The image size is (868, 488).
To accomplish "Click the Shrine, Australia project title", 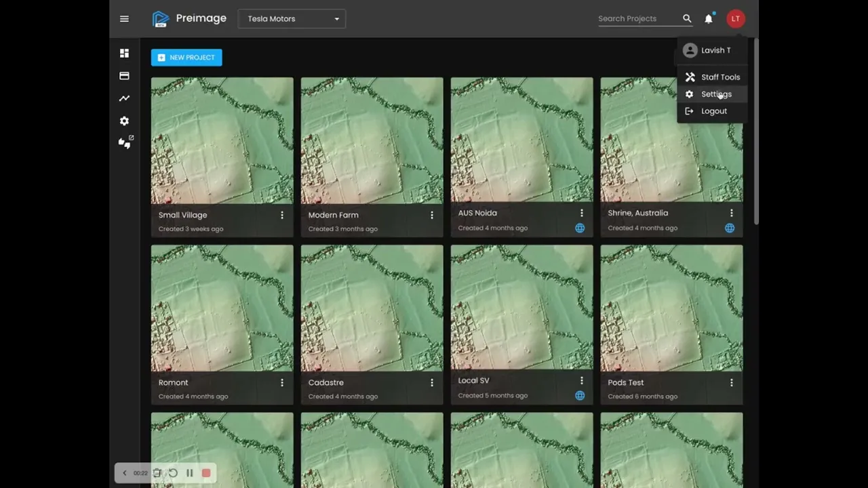I will coord(638,213).
